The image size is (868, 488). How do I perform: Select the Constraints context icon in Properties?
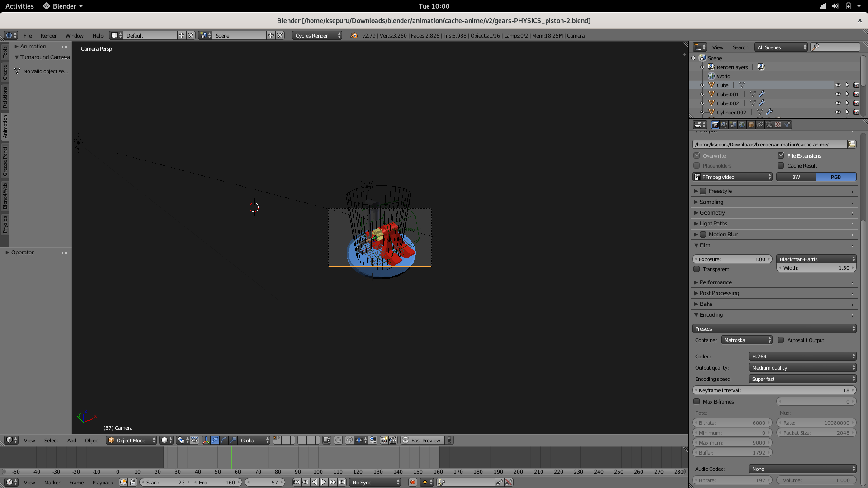(x=761, y=125)
